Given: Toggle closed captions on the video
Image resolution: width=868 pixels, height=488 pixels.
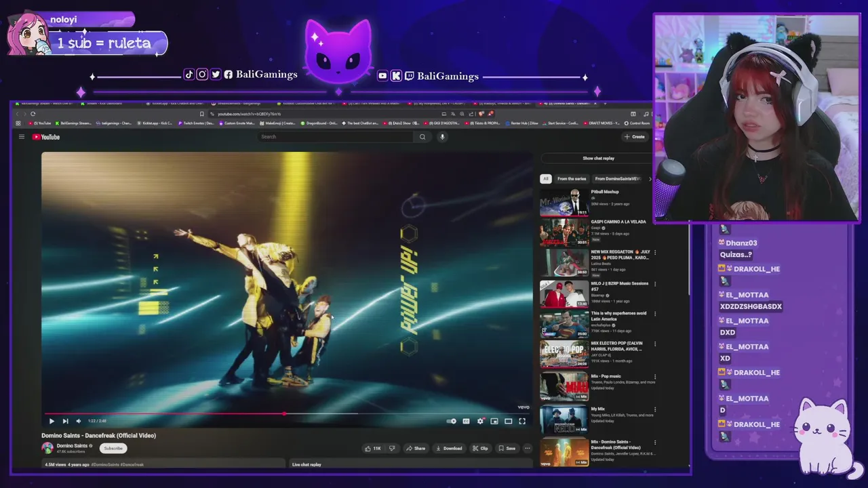Looking at the screenshot, I should pos(466,421).
